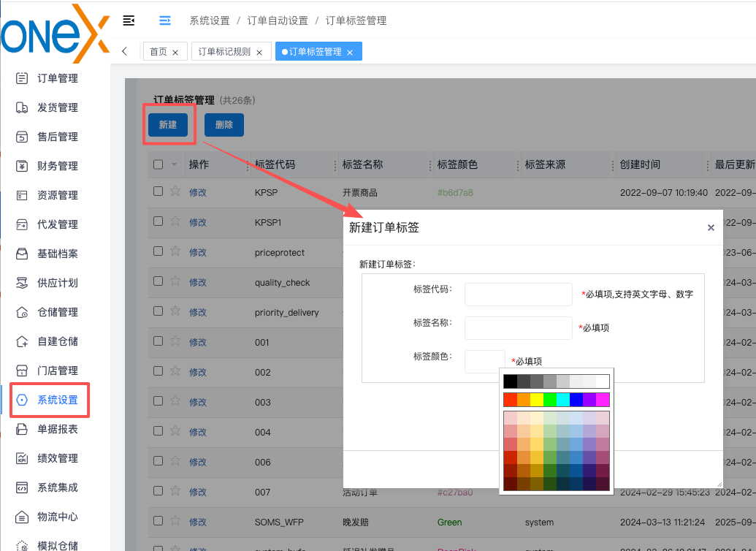
Task: Switch to the 订单标记规则 tab
Action: [x=224, y=52]
